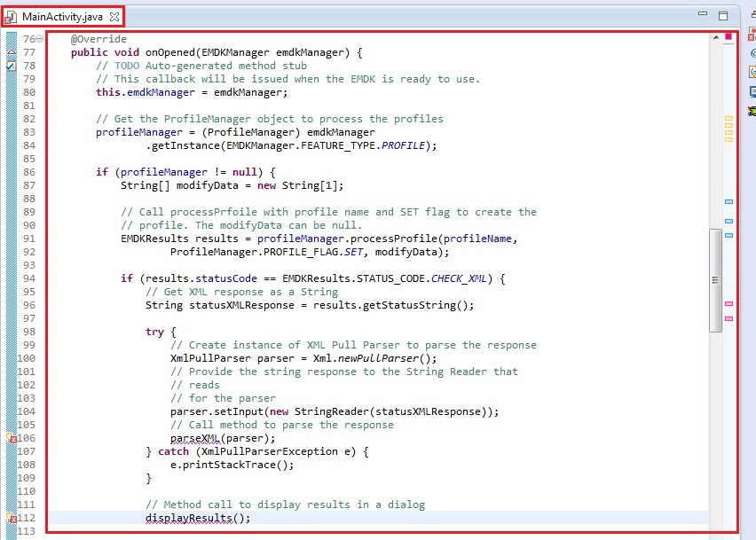Image resolution: width=756 pixels, height=540 pixels.
Task: Close the MainActivity.java tab
Action: coord(114,16)
